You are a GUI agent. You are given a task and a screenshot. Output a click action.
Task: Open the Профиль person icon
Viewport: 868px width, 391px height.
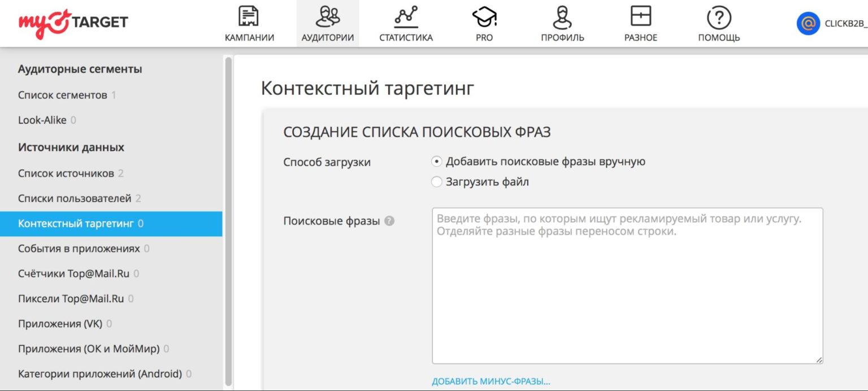(x=562, y=17)
